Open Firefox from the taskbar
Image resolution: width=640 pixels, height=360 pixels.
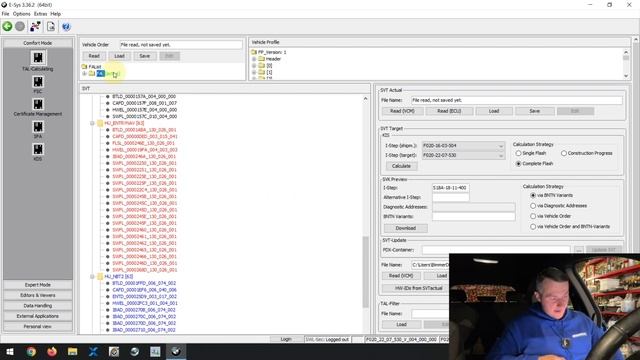[x=52, y=351]
